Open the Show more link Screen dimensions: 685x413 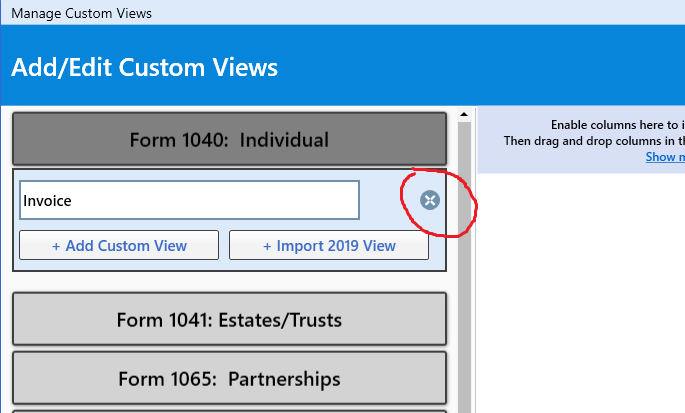tap(665, 157)
